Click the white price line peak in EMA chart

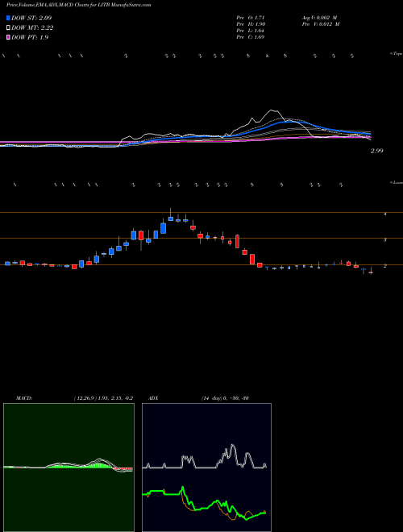(272, 110)
